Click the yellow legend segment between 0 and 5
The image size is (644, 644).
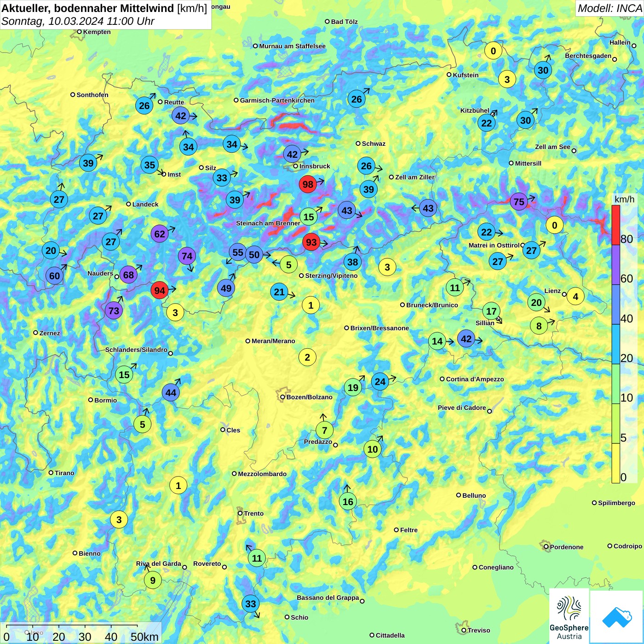pyautogui.click(x=616, y=463)
